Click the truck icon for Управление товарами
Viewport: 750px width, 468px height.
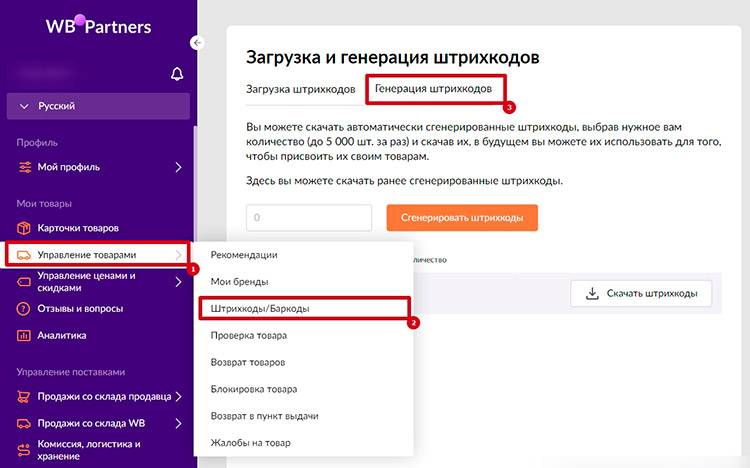point(23,255)
